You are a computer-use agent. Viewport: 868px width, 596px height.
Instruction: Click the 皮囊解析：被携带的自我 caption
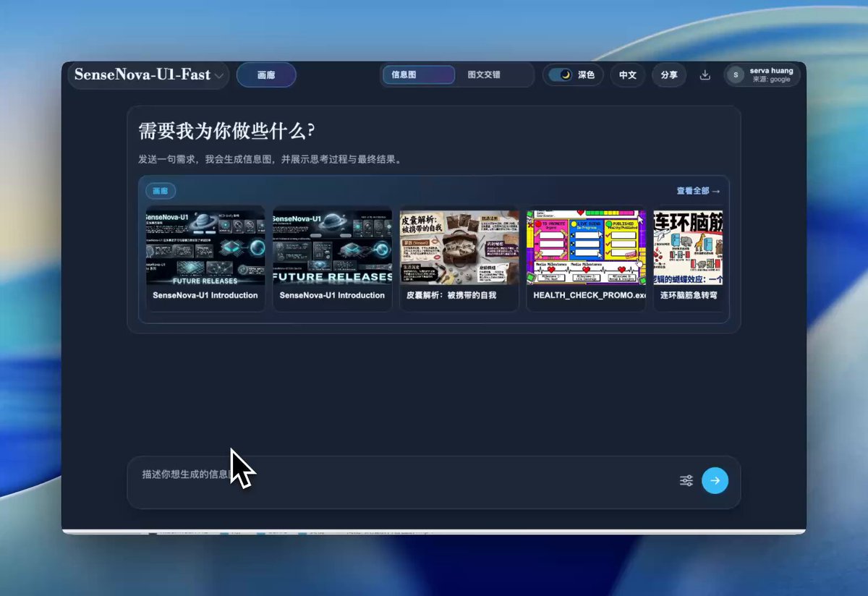point(451,295)
